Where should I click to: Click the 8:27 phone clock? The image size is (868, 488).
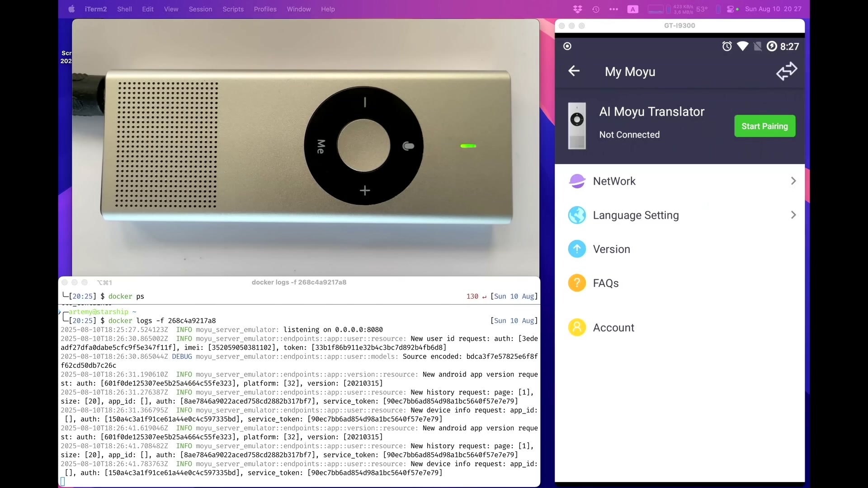789,47
